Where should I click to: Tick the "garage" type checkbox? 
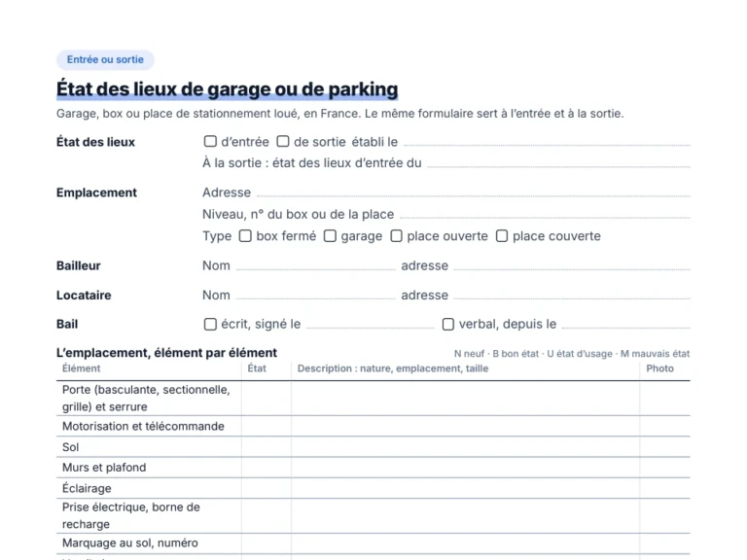[330, 235]
